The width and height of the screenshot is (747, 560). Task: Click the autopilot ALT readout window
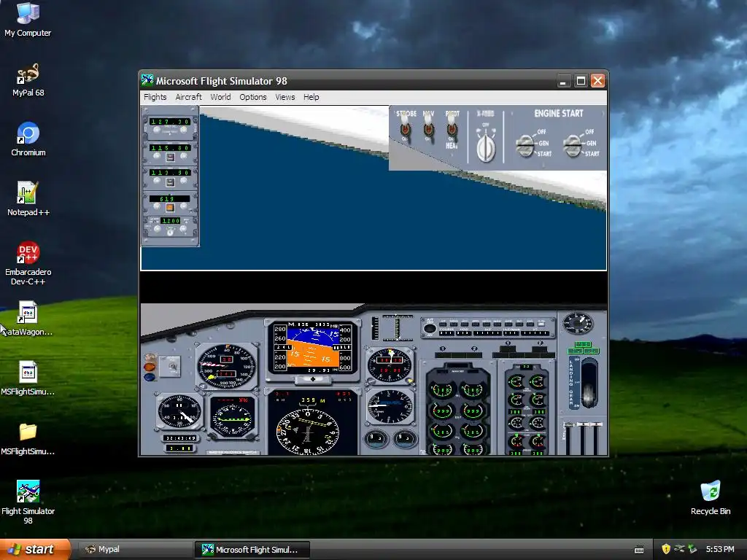(487, 332)
